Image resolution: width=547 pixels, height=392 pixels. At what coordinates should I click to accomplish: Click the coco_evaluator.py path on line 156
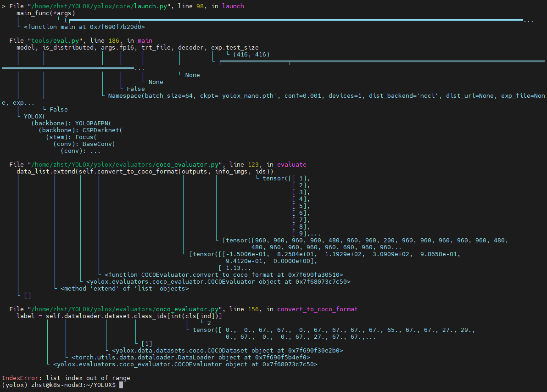coord(125,309)
